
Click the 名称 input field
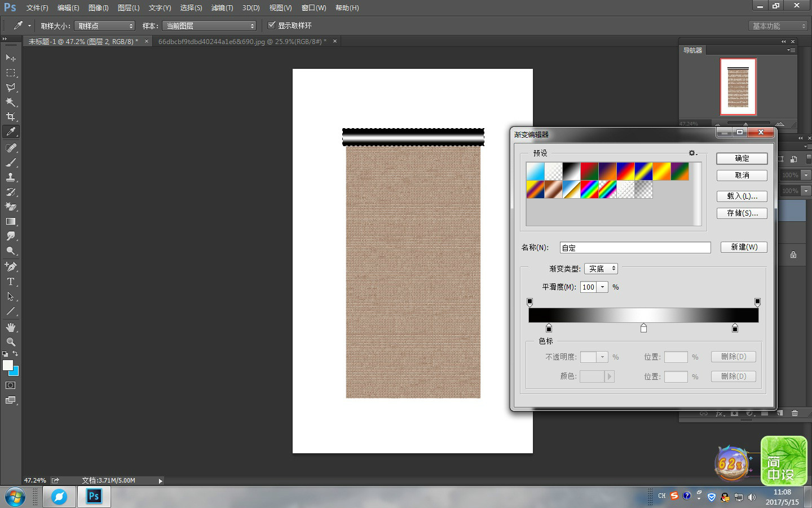tap(636, 248)
